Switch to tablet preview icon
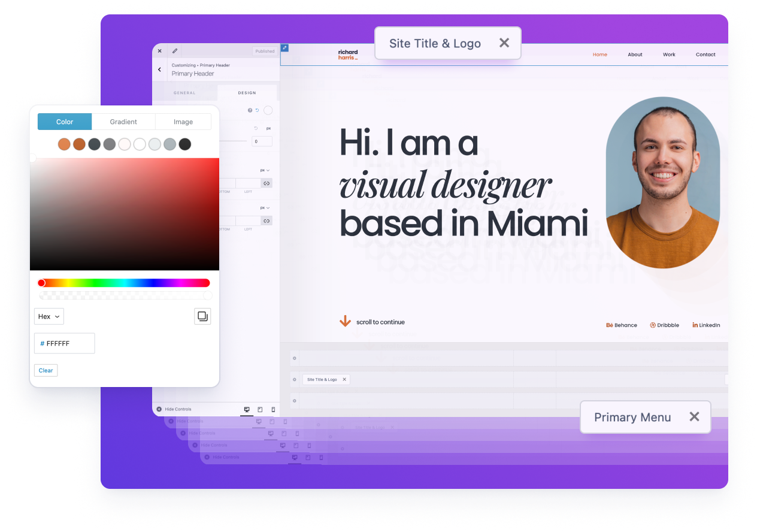Image resolution: width=757 pixels, height=532 pixels. 260,410
